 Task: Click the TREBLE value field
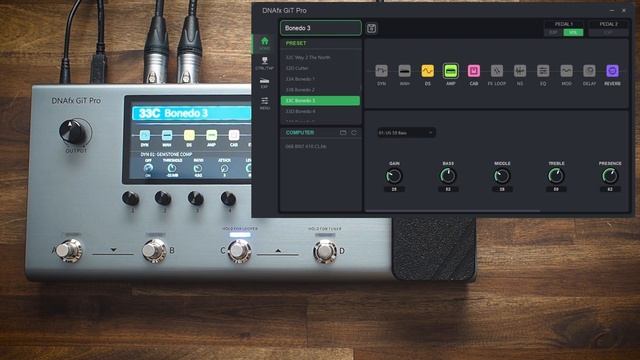click(556, 189)
